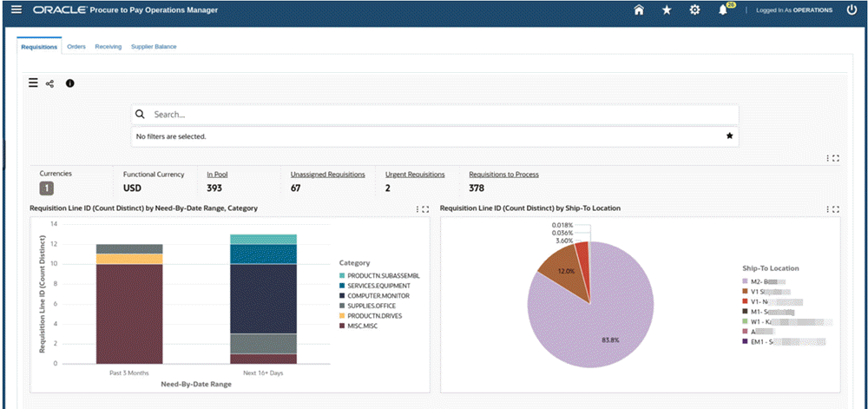Go to the Home page icon
868x409 pixels.
[x=639, y=10]
